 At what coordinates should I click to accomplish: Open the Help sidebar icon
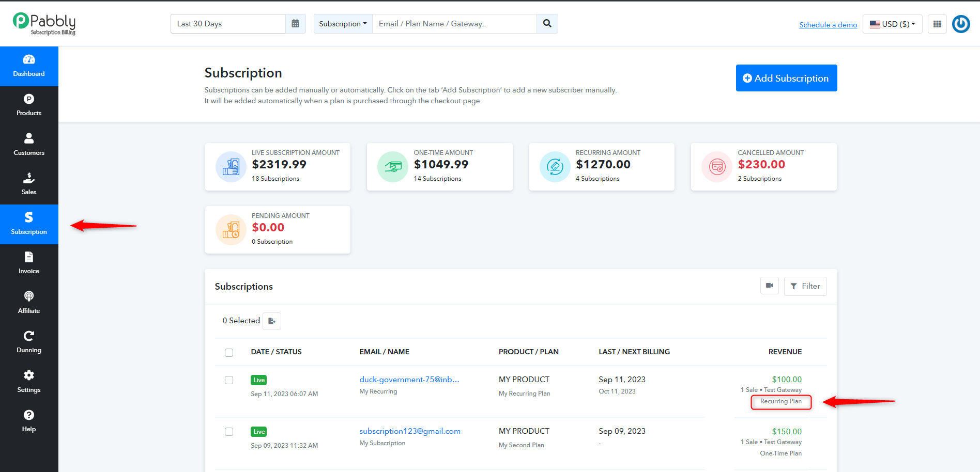(29, 421)
